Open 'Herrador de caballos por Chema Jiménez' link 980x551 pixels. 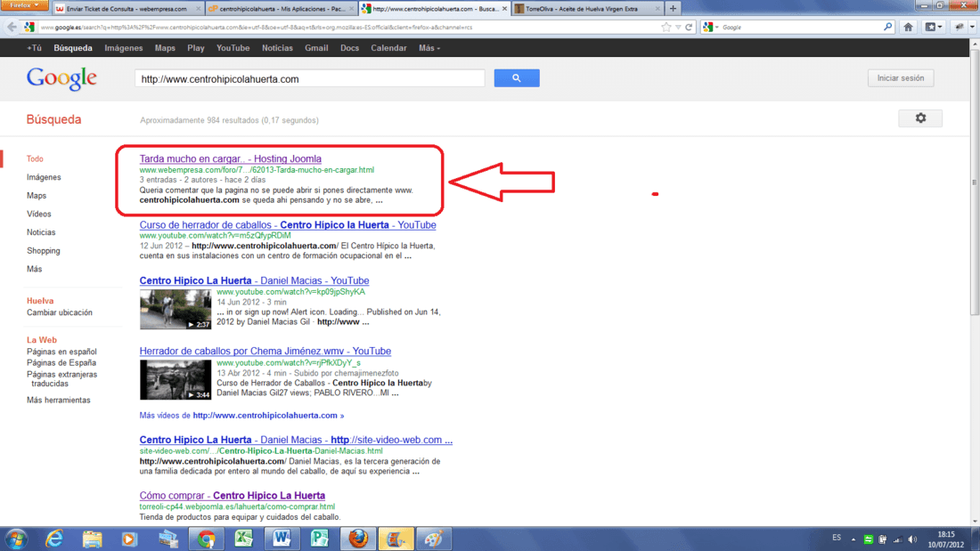click(x=265, y=351)
